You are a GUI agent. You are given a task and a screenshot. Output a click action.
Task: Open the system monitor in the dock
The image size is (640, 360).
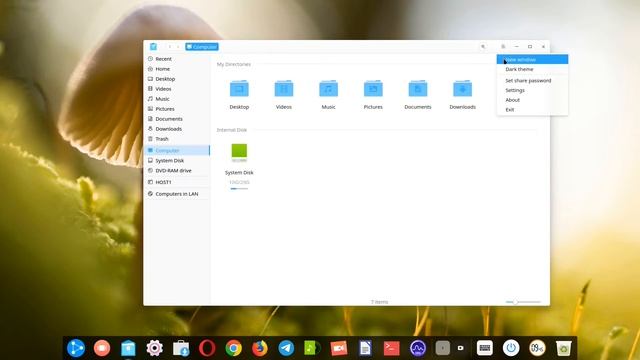point(418,348)
